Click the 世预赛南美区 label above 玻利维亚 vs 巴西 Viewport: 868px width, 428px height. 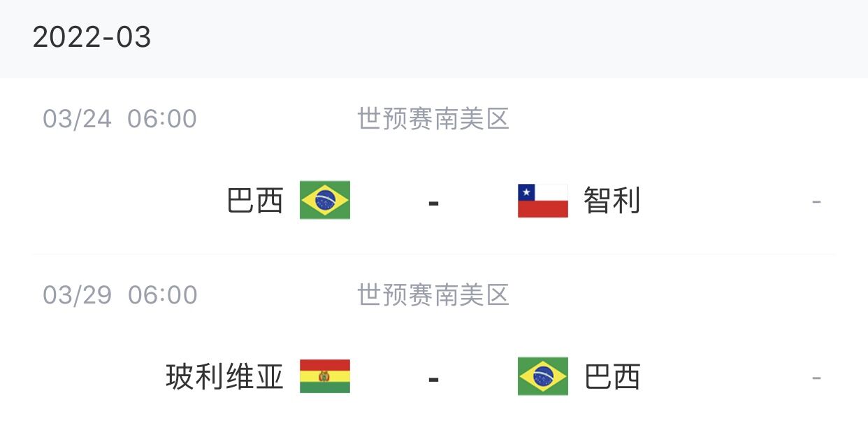click(433, 294)
